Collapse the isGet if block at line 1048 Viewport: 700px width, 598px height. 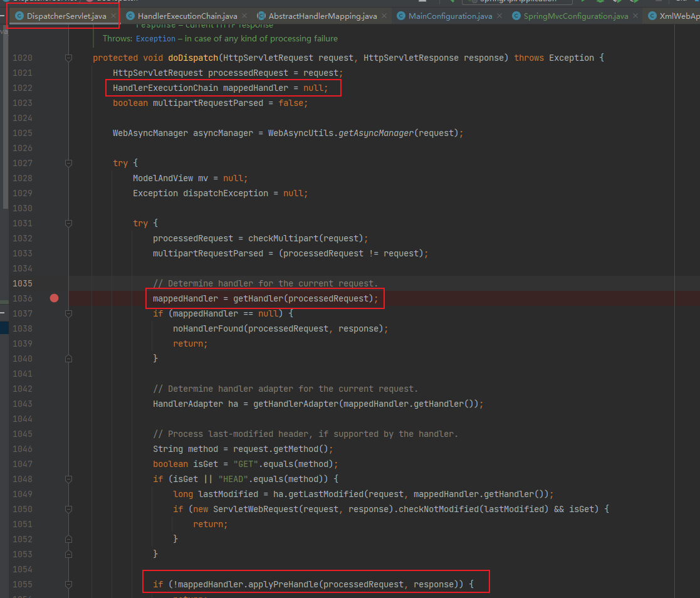(69, 479)
